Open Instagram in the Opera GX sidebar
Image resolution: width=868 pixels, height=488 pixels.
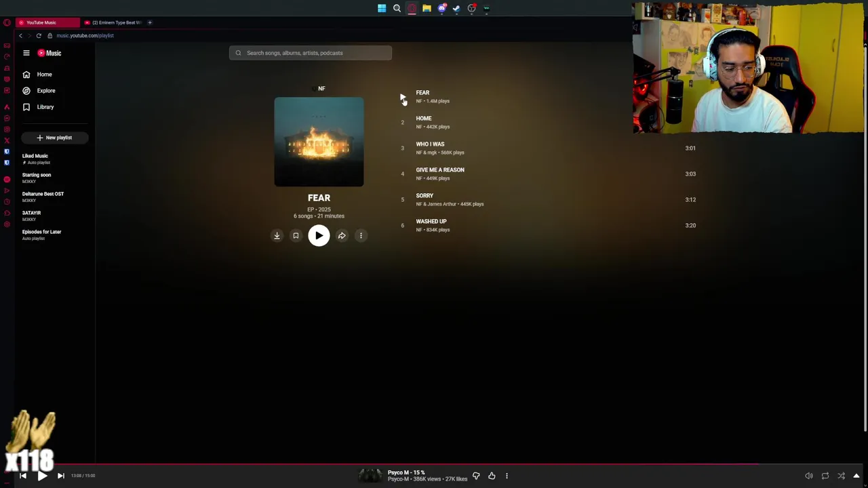click(x=7, y=129)
